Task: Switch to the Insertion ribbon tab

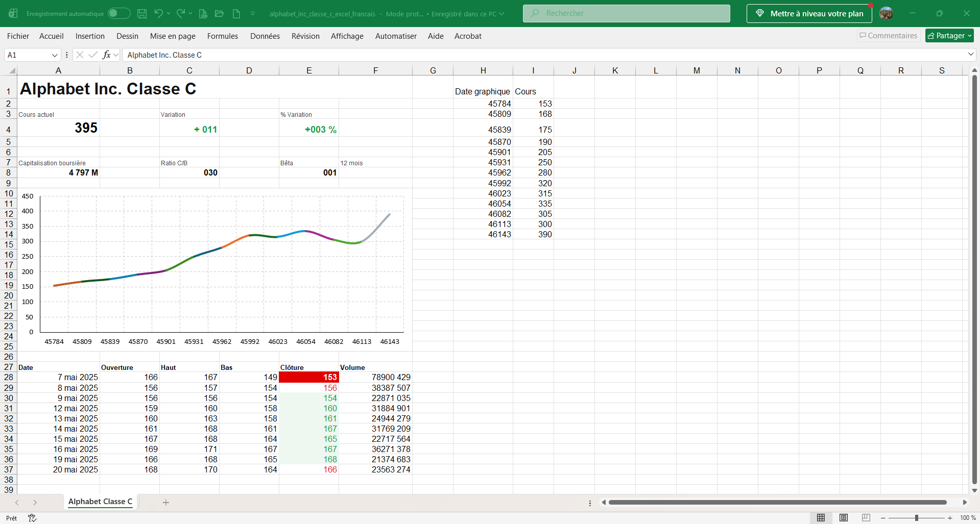Action: click(x=90, y=36)
